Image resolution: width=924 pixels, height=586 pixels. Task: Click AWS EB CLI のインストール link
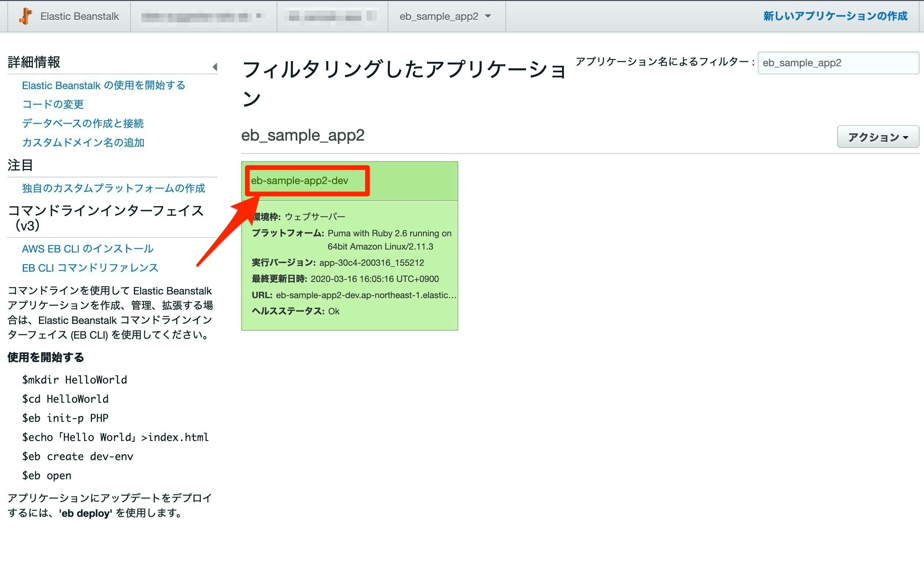click(x=88, y=249)
